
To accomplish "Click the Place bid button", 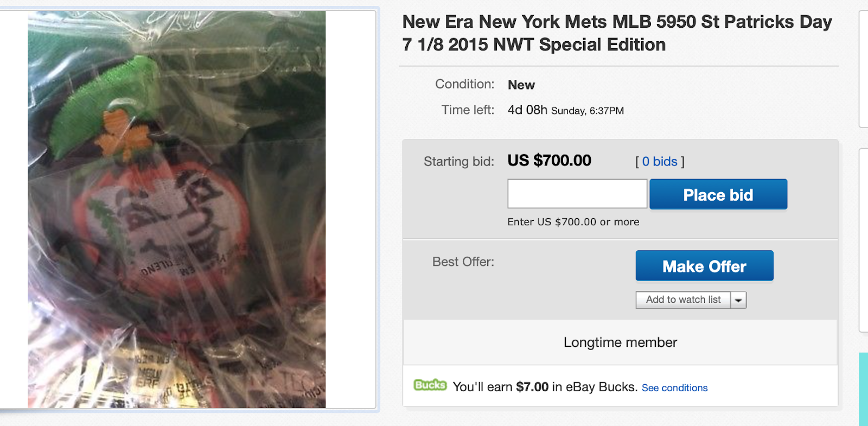I will click(718, 194).
